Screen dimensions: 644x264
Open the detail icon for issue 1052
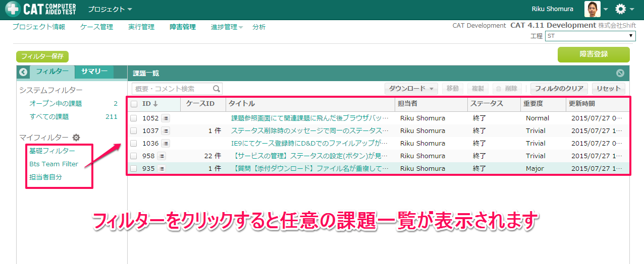pos(166,118)
